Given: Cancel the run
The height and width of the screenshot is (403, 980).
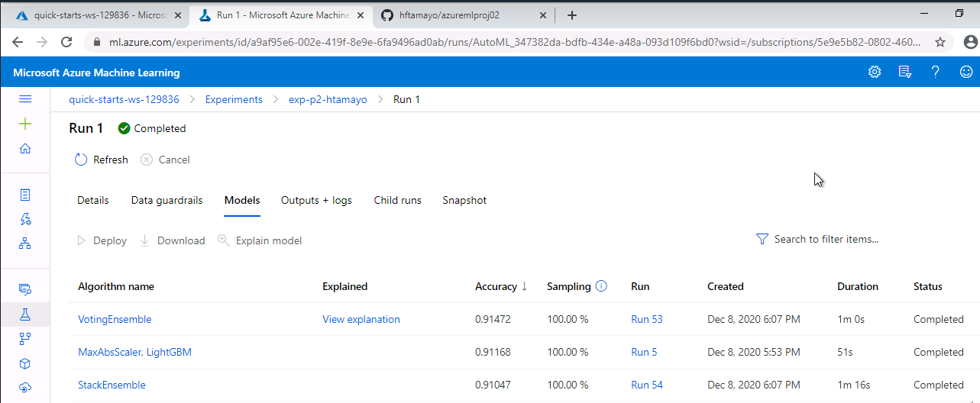Looking at the screenshot, I should [x=165, y=160].
